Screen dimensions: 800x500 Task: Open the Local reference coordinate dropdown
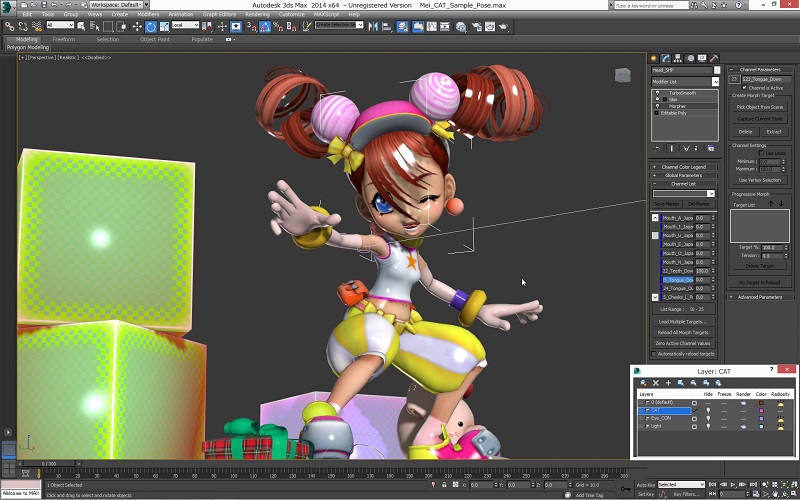185,25
